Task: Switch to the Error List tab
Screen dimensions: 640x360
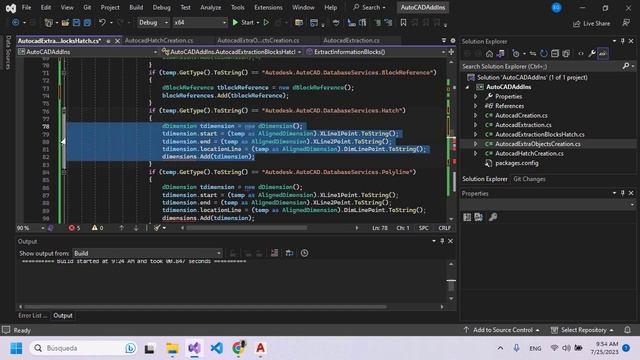Action: click(x=32, y=316)
